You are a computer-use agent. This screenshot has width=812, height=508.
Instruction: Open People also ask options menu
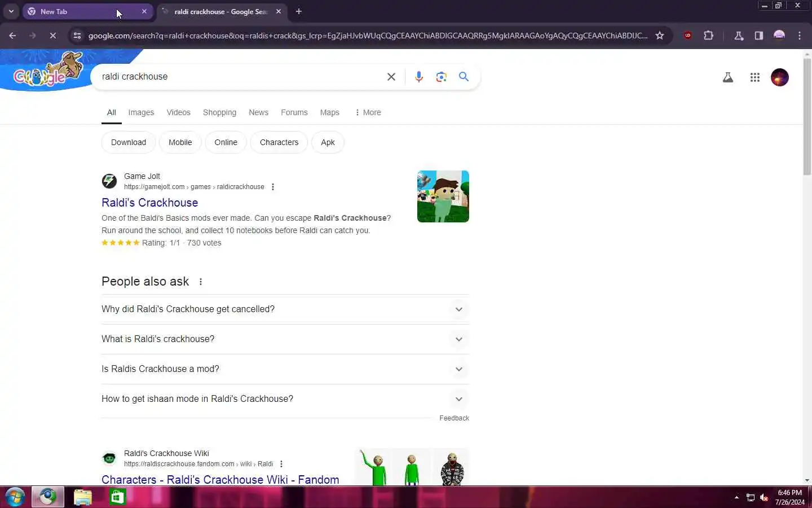pos(201,282)
